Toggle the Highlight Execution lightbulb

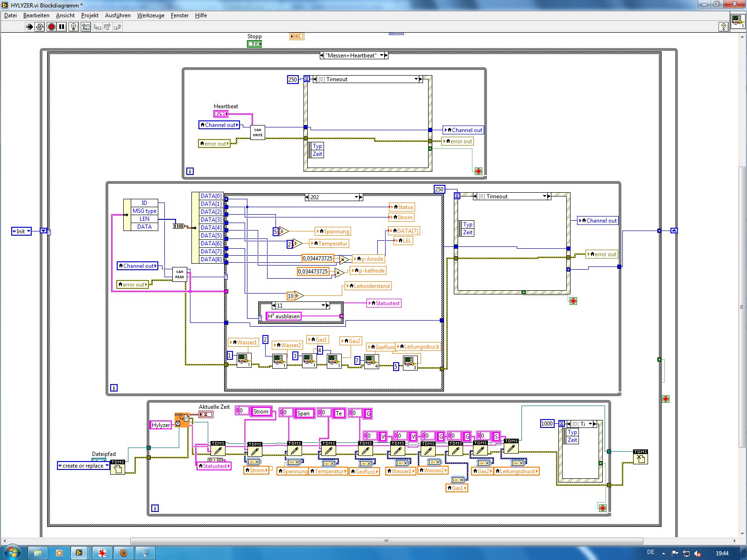pyautogui.click(x=73, y=27)
